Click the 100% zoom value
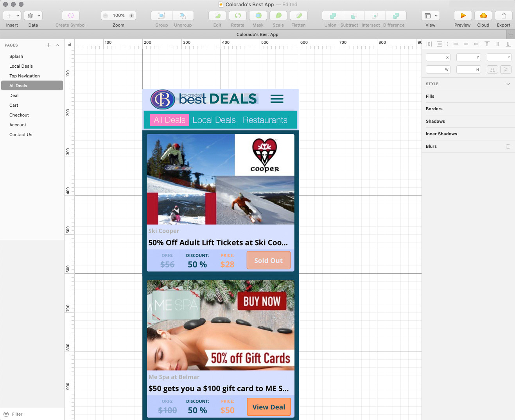Viewport: 515px width, 420px height. point(119,16)
